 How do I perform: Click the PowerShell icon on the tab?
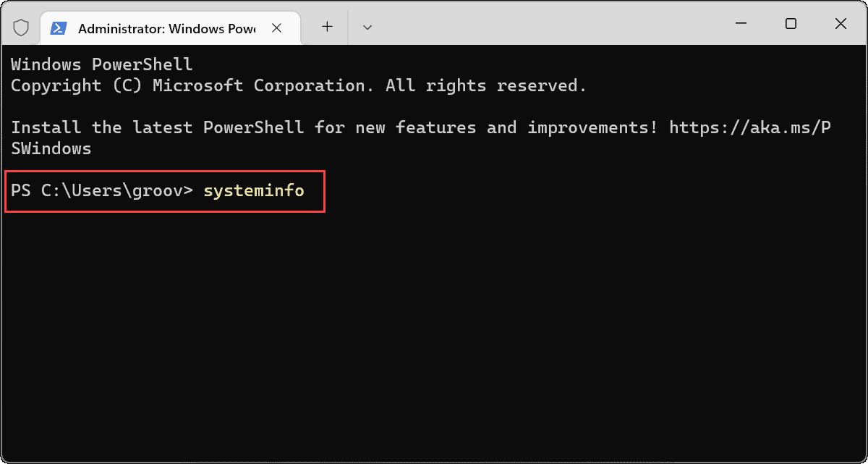pos(59,28)
